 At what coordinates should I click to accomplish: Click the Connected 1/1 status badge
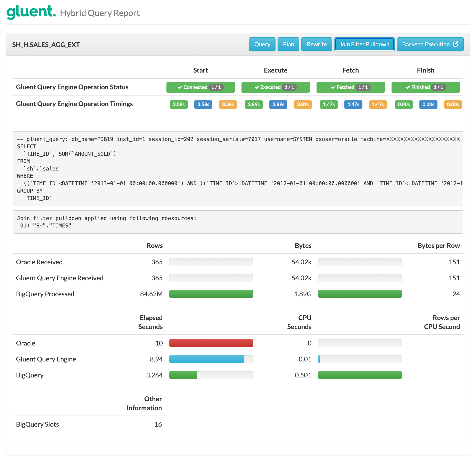coord(201,87)
